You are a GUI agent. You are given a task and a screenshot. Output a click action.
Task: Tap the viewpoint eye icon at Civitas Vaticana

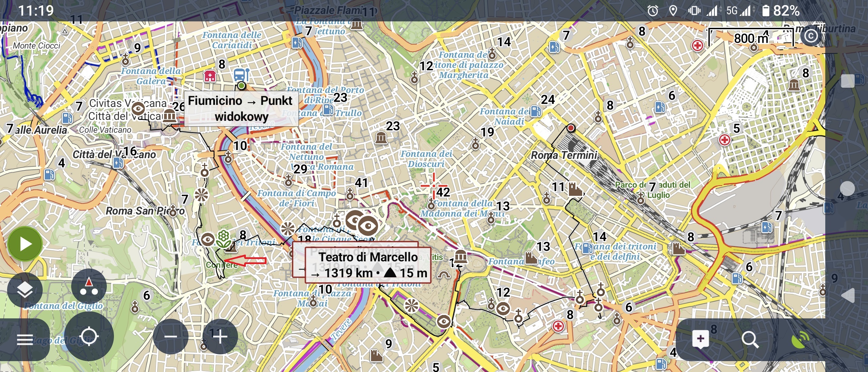click(x=138, y=109)
